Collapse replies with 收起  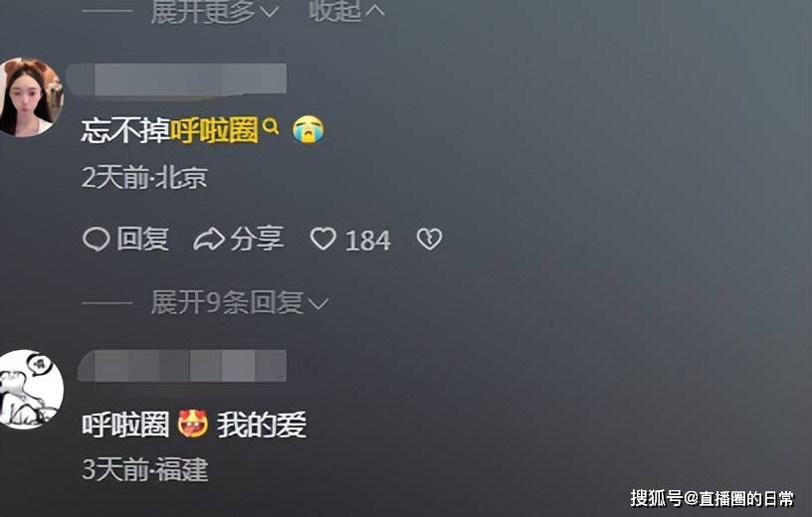[x=346, y=11]
